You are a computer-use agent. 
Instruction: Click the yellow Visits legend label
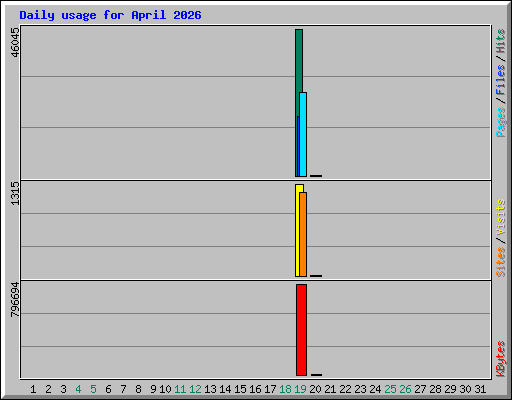coord(501,218)
